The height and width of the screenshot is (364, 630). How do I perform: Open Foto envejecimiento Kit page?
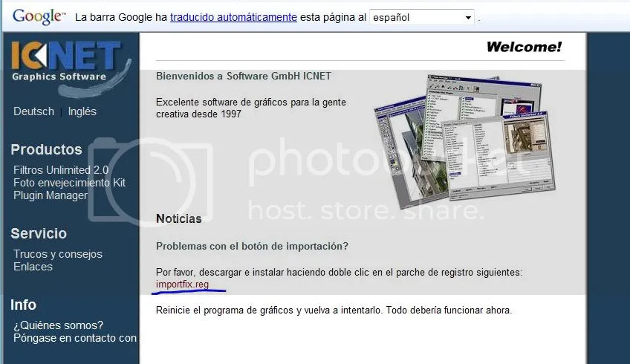click(70, 183)
